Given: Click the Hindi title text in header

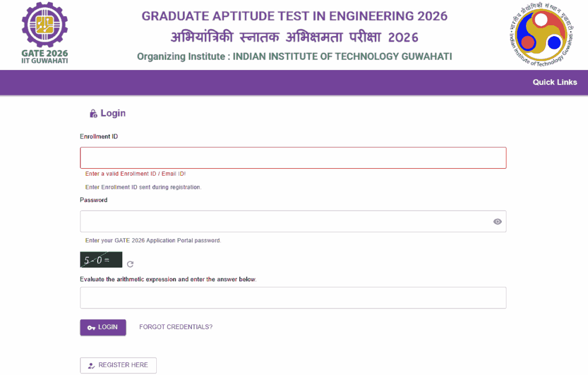Looking at the screenshot, I should [x=295, y=37].
